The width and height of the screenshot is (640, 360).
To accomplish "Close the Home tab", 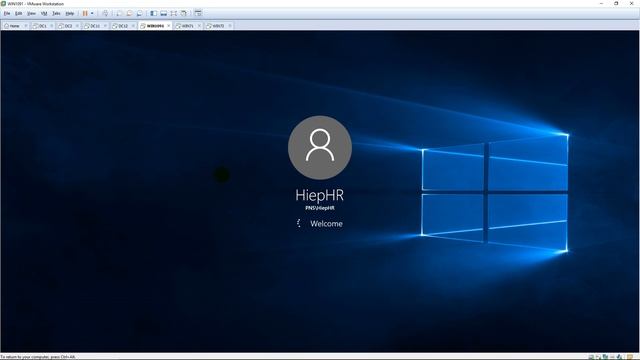I will pos(26,26).
